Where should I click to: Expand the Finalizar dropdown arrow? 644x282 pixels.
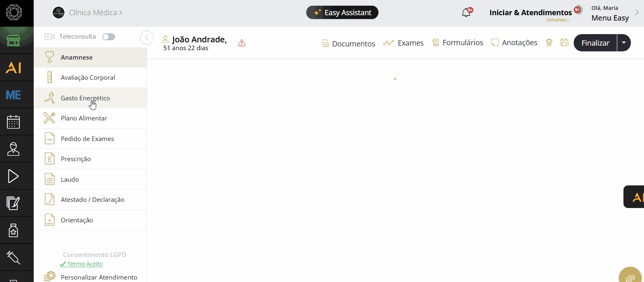click(624, 43)
